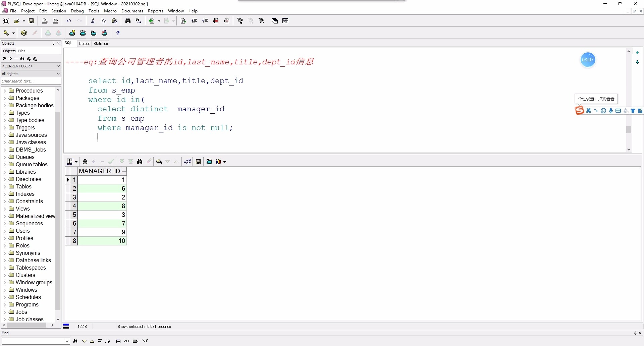Open the Find dialog with binoculars icon
The width and height of the screenshot is (644, 346).
point(128,21)
